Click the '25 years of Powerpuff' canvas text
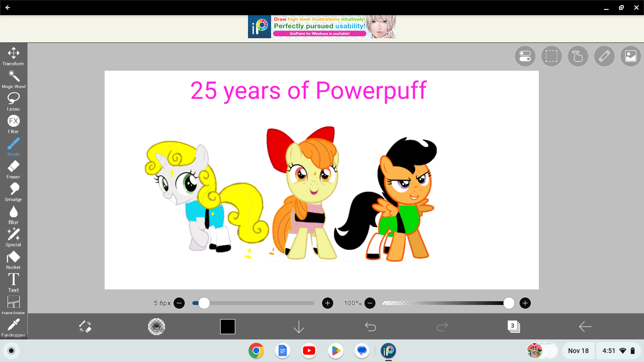 pos(308,90)
